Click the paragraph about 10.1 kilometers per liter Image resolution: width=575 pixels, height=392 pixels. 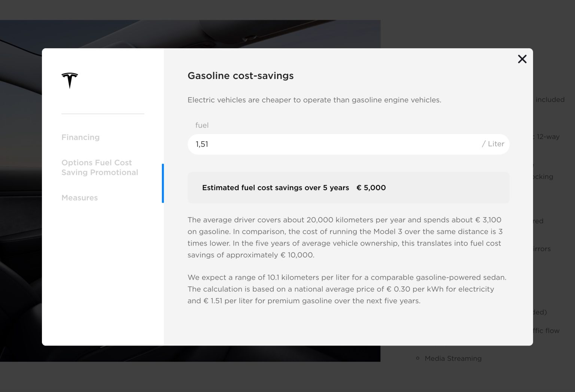347,289
